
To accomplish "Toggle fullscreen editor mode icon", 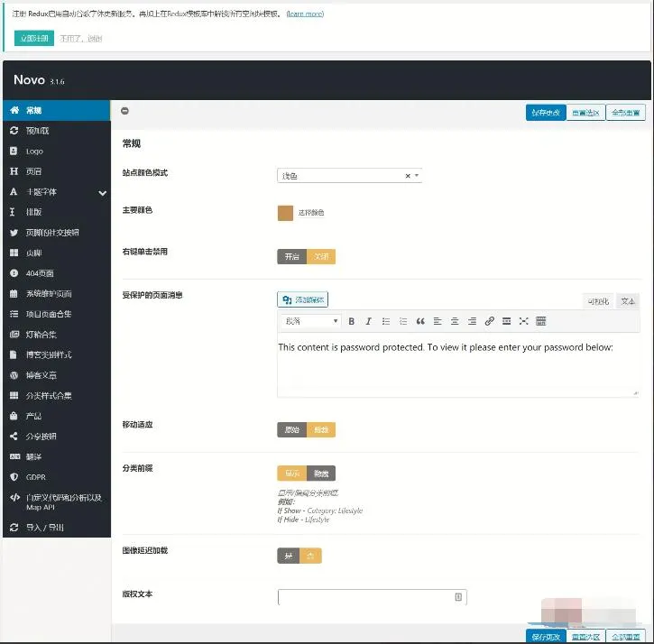I will (x=523, y=321).
